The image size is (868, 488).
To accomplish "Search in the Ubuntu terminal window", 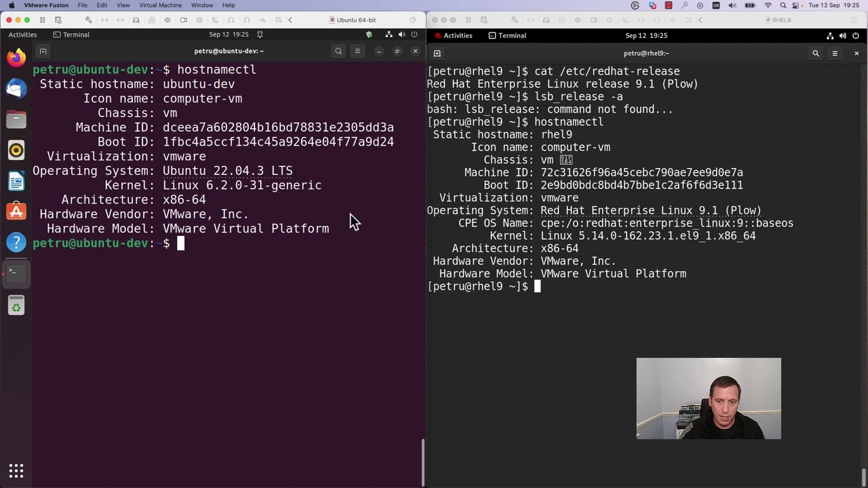I will tap(338, 51).
